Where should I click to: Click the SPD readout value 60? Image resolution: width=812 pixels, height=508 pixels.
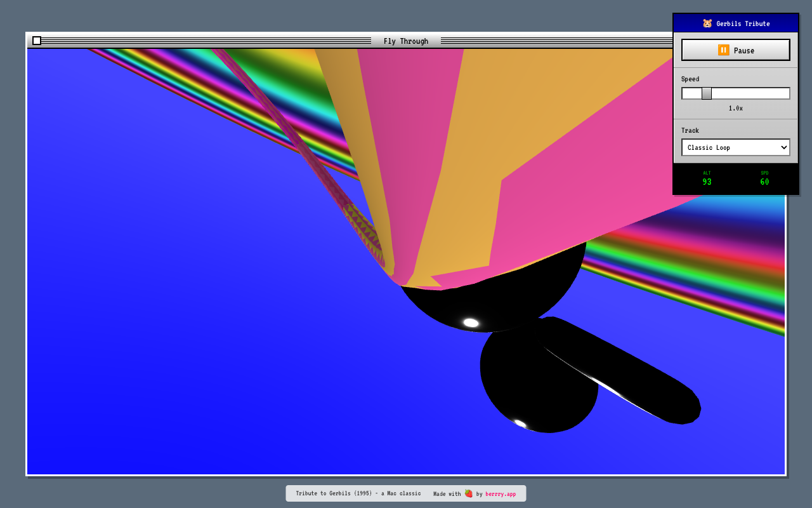(x=764, y=182)
